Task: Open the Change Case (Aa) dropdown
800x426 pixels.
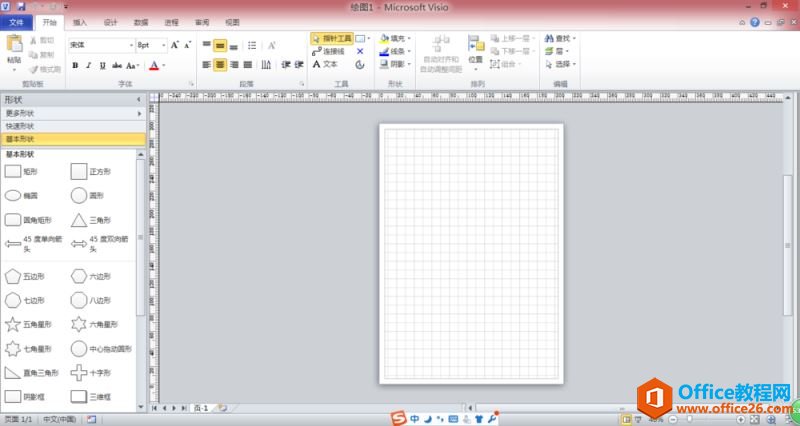Action: tap(133, 65)
